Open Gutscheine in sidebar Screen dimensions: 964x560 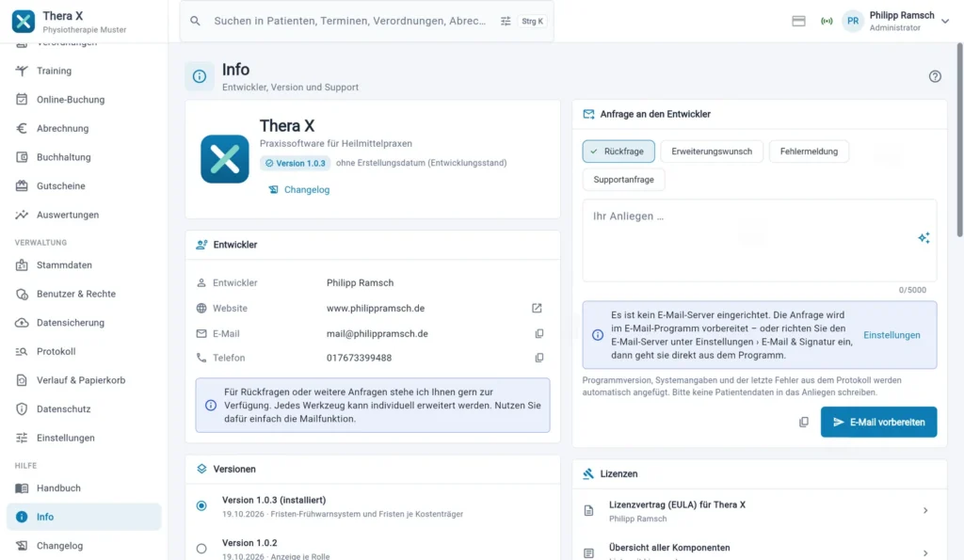(x=84, y=186)
